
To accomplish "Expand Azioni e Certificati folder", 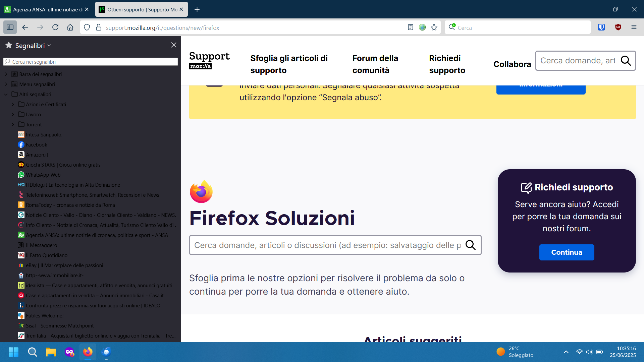I will [x=13, y=105].
